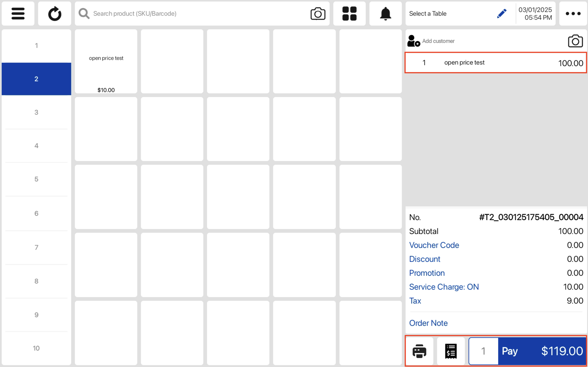Open notifications bell
This screenshot has width=588, height=367.
point(385,14)
